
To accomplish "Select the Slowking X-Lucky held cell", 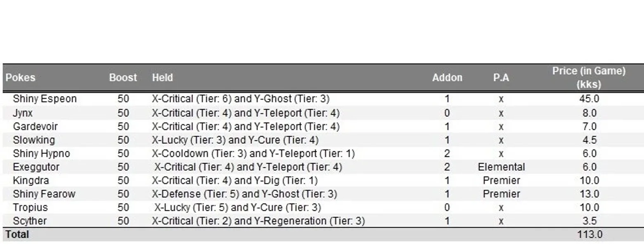I will (x=235, y=140).
